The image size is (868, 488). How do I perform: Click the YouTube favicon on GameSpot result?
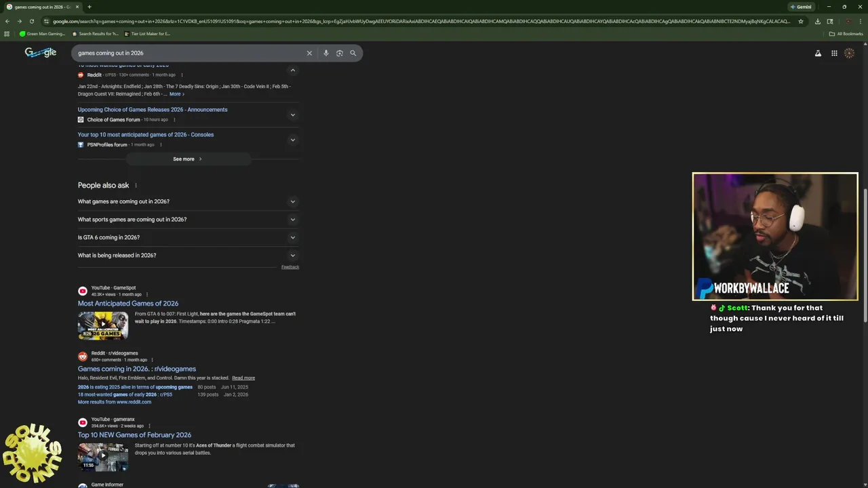pyautogui.click(x=83, y=291)
